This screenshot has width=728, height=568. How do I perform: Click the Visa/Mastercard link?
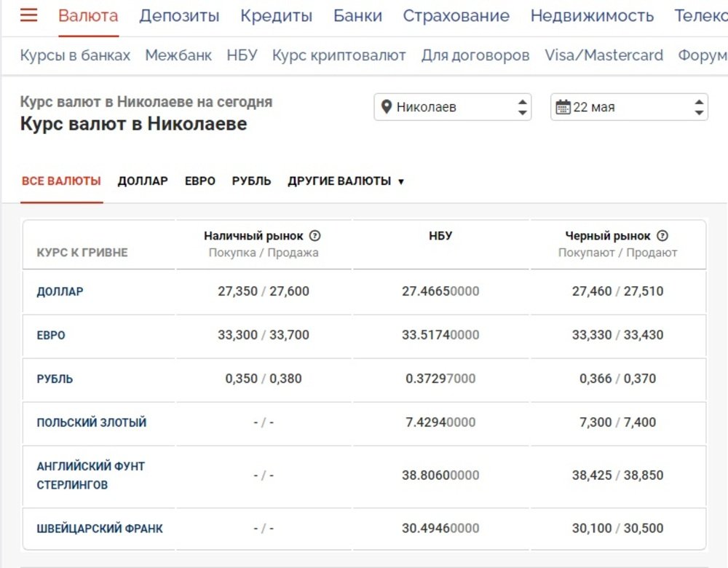[604, 55]
